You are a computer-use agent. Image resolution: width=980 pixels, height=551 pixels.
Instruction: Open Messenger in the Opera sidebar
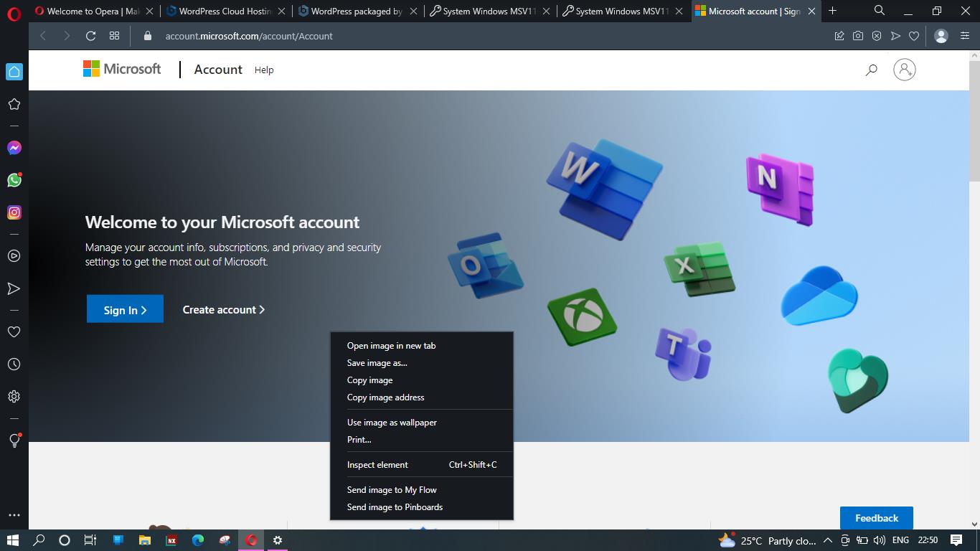tap(14, 148)
